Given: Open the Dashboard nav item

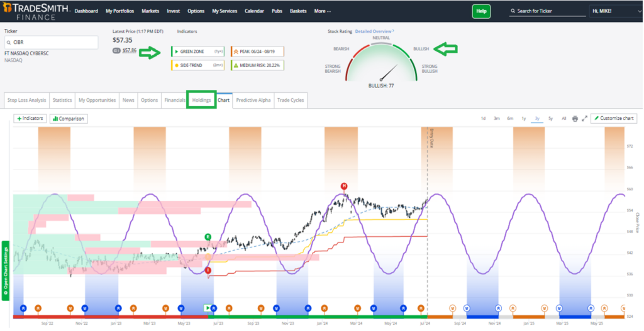Looking at the screenshot, I should pyautogui.click(x=86, y=11).
